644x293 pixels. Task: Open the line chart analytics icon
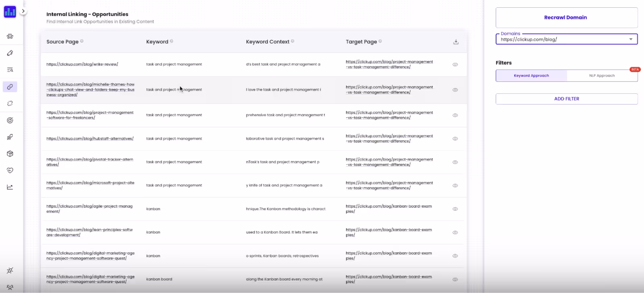point(10,187)
